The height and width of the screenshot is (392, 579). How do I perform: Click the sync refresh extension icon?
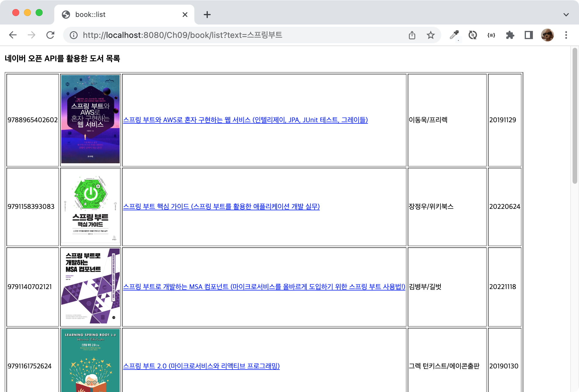(472, 35)
